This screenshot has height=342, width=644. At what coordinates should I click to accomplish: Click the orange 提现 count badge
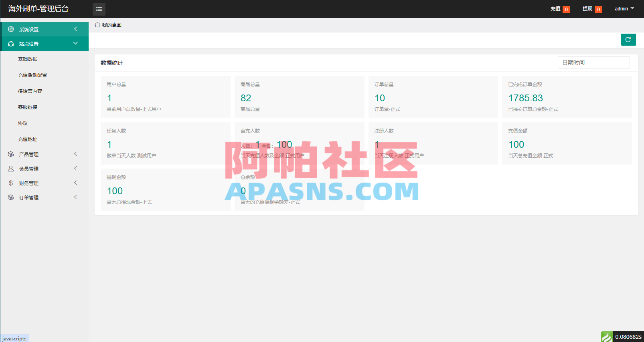tap(598, 10)
